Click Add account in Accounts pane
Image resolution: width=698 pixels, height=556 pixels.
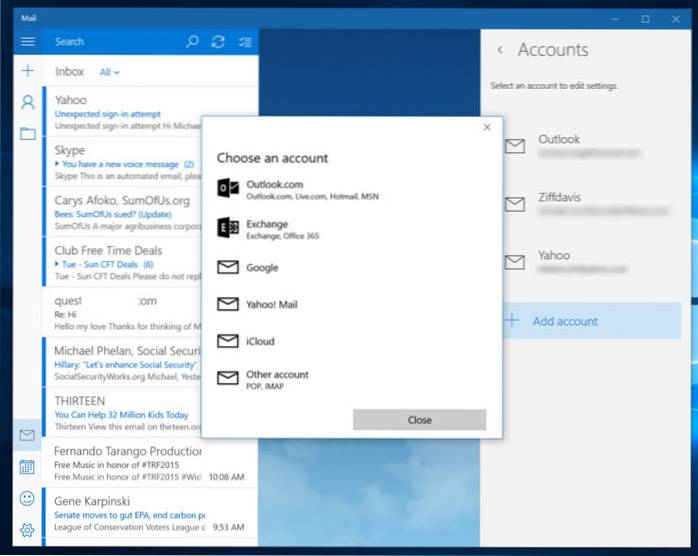565,321
